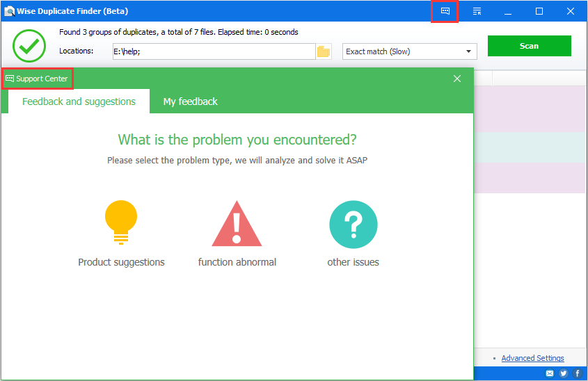Browse for a location with folder icon
588x381 pixels.
pos(324,51)
